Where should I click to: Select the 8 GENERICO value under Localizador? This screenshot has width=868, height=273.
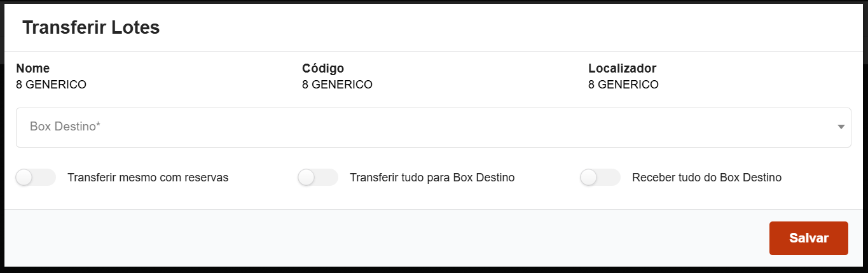pyautogui.click(x=623, y=84)
